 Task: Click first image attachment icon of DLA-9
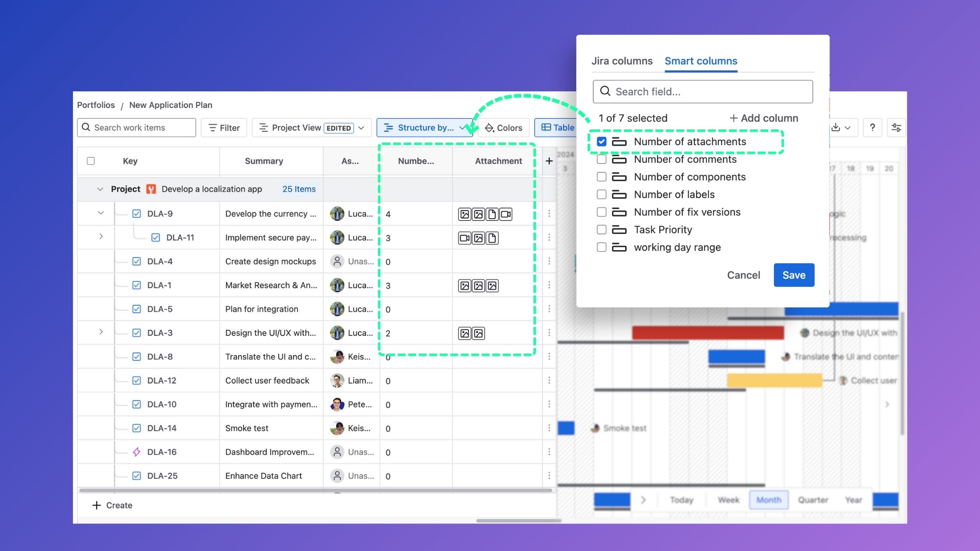pos(465,214)
